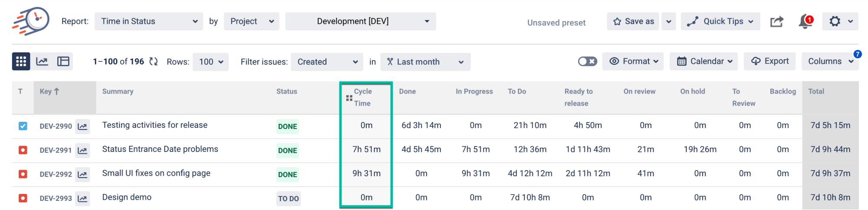Image resolution: width=868 pixels, height=210 pixels.
Task: Click the Unsaved preset label
Action: coord(556,23)
